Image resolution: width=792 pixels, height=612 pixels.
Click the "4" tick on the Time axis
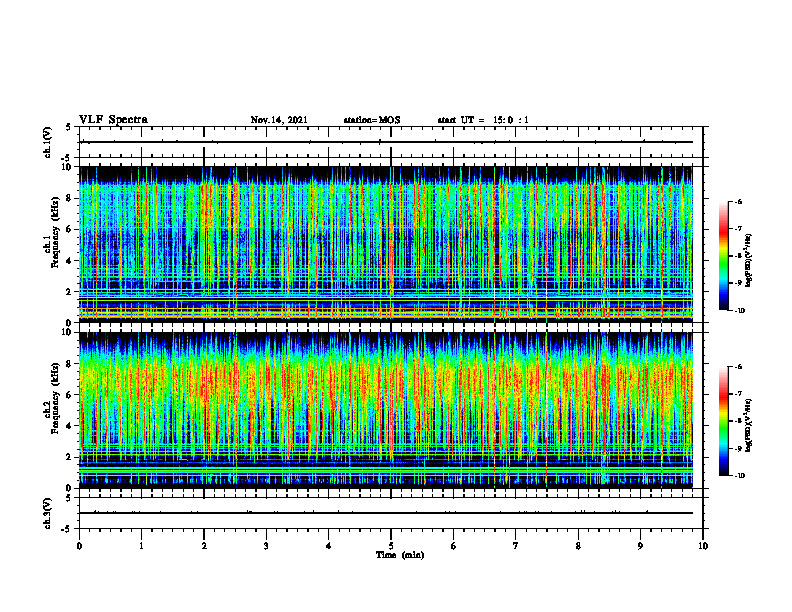(x=329, y=546)
